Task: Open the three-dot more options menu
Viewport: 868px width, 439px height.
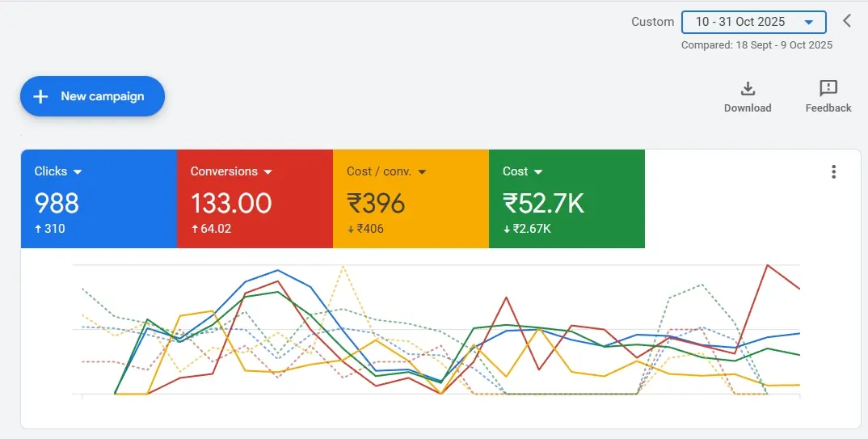Action: 833,172
